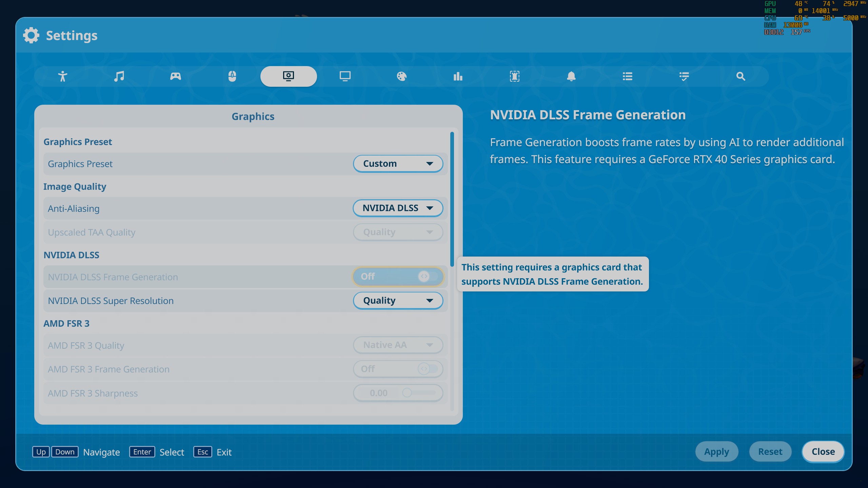
Task: Select the NVIDIA DLSS Frame Generation row label
Action: tap(113, 277)
